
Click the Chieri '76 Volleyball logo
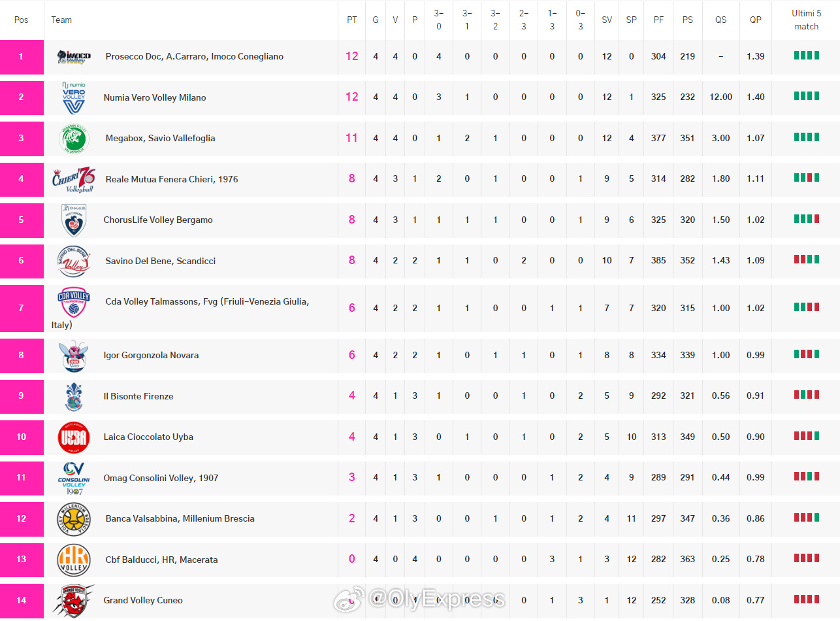pos(74,179)
